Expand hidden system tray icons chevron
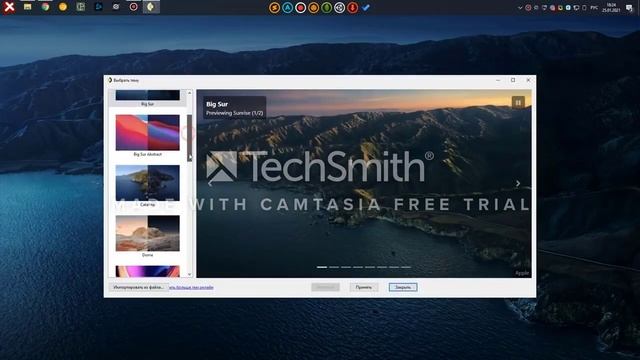This screenshot has width=640, height=360. [520, 8]
